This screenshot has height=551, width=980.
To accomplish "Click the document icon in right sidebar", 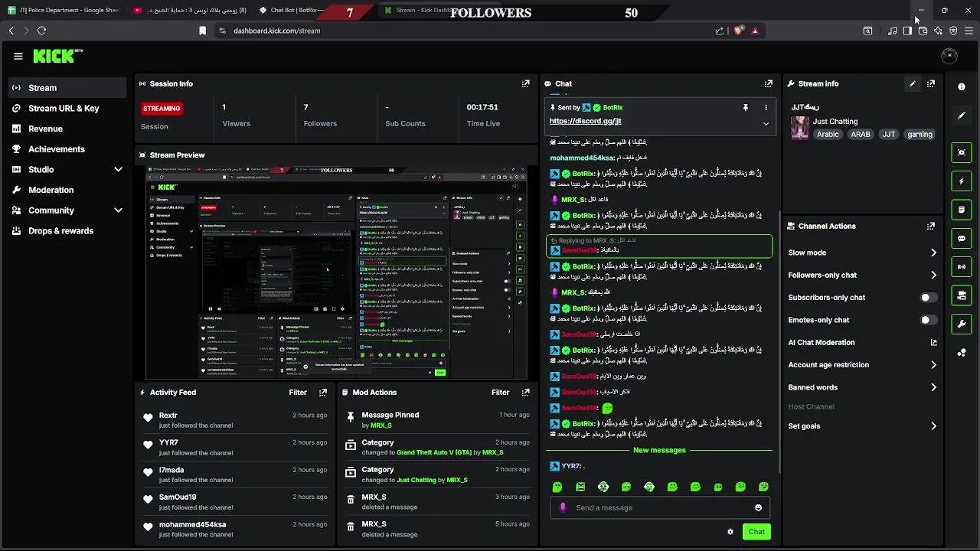I will coord(962,209).
